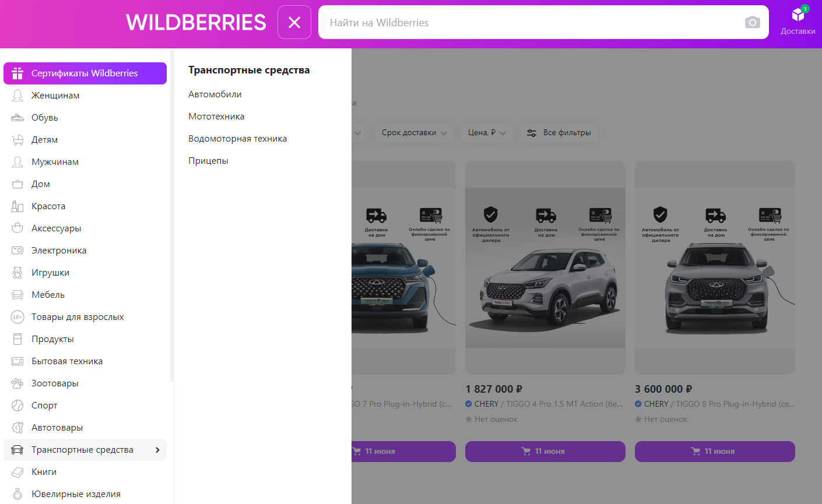Click the ball icon for Спорт
This screenshot has width=822, height=504.
17,406
